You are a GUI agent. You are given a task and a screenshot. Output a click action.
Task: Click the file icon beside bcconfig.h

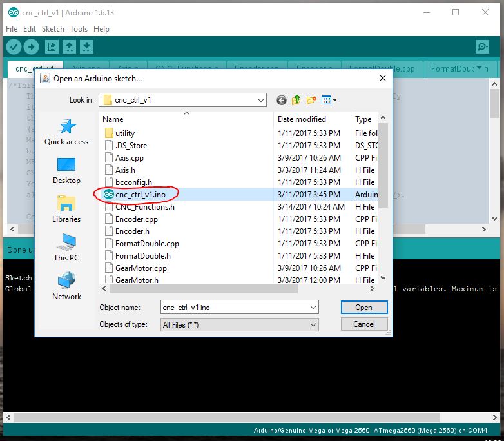click(109, 182)
